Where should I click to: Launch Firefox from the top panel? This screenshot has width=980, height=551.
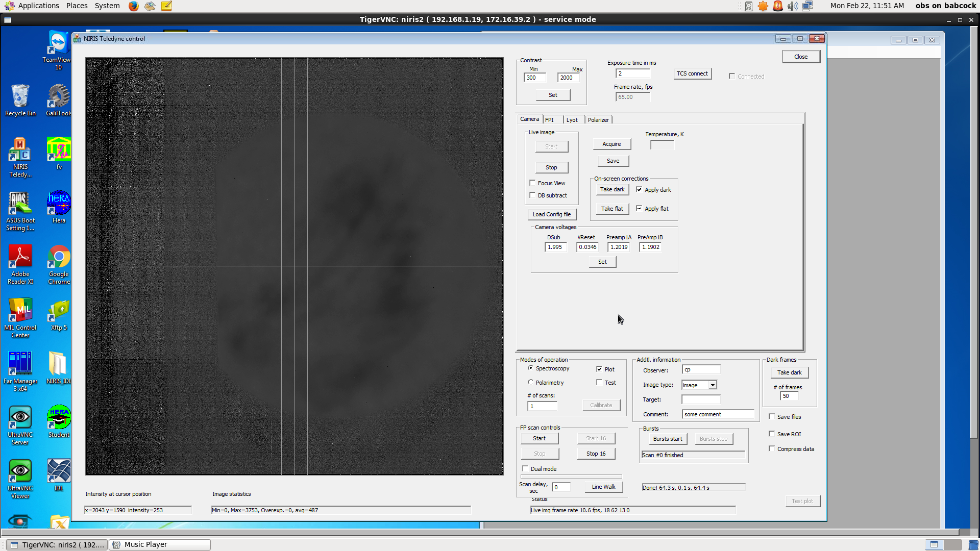click(134, 6)
